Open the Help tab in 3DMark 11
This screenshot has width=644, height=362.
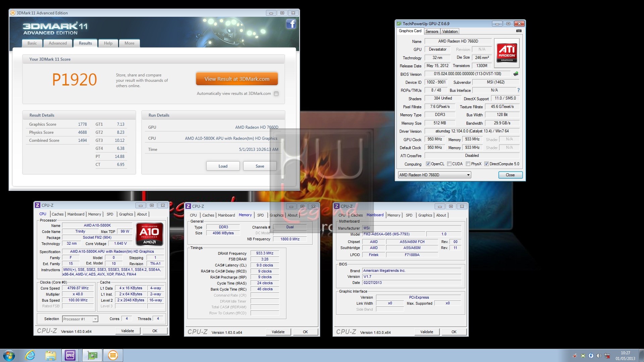pos(108,43)
